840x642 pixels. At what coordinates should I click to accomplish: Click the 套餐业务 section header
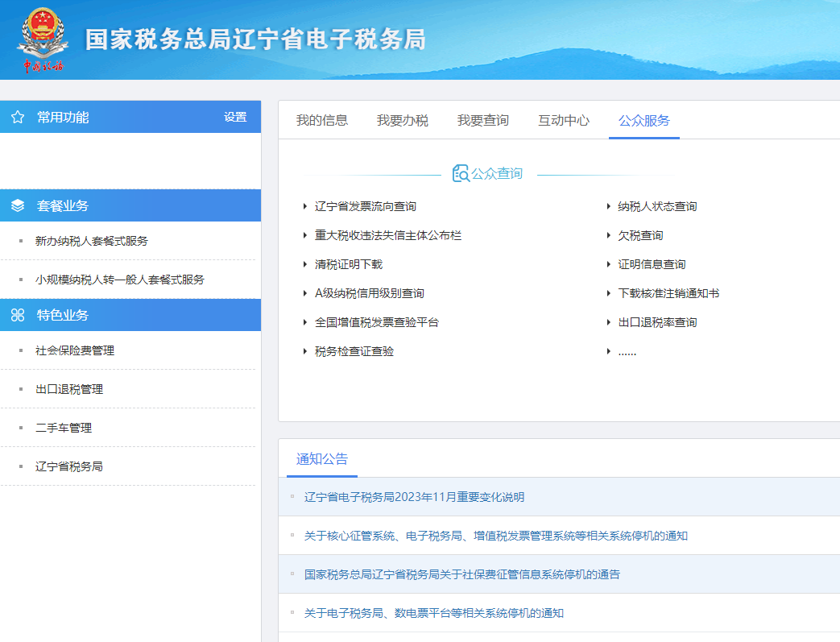coord(130,205)
